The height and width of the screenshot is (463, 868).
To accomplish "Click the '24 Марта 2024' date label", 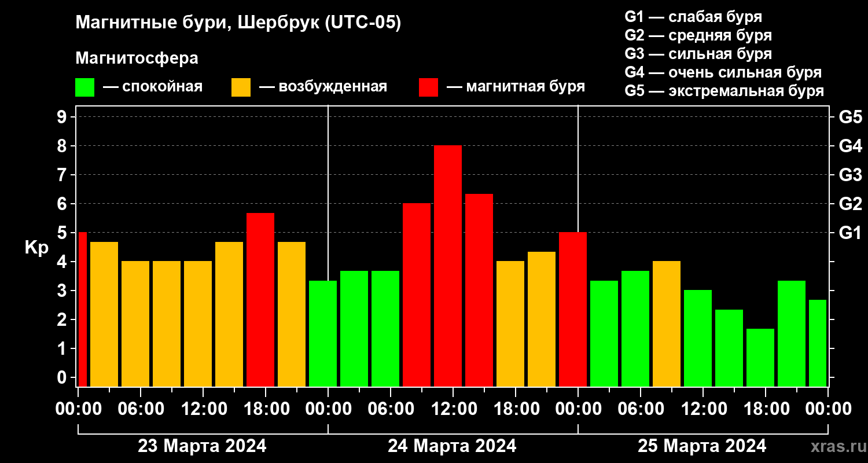I will pyautogui.click(x=452, y=446).
